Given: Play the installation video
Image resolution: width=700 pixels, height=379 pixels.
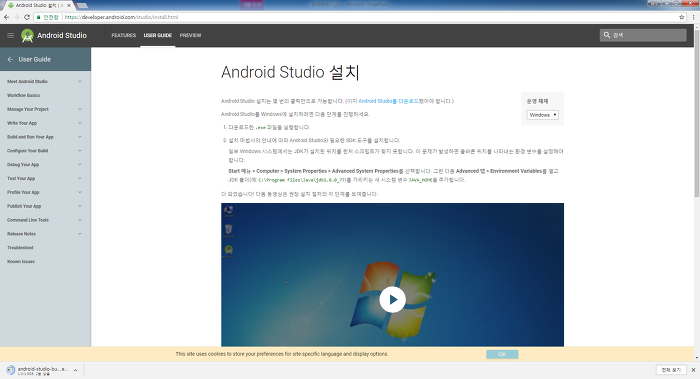Looking at the screenshot, I should pos(392,300).
